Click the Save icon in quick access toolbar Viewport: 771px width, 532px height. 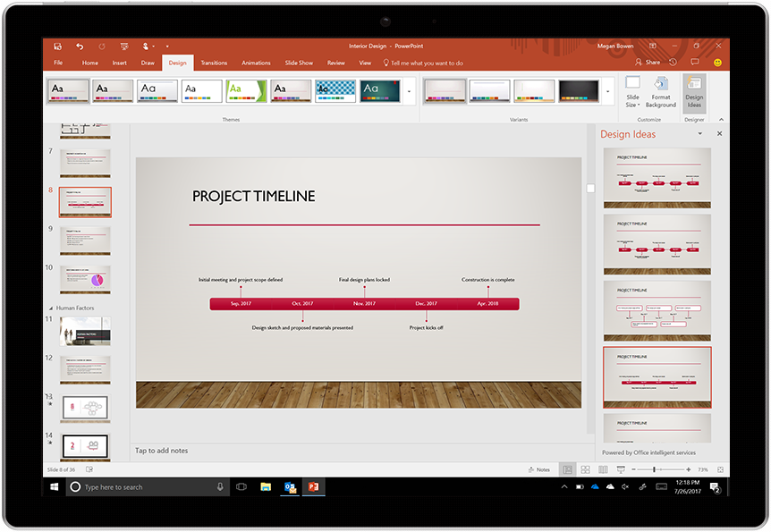coord(57,46)
